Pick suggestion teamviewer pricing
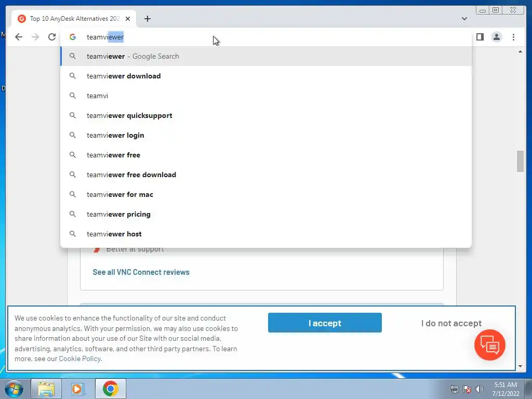The width and height of the screenshot is (532, 399). (266, 214)
